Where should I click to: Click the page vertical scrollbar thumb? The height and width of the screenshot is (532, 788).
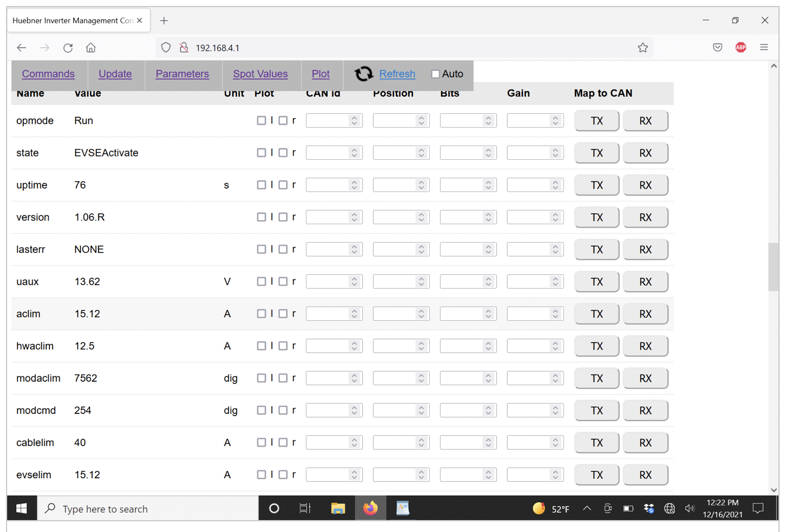(774, 267)
